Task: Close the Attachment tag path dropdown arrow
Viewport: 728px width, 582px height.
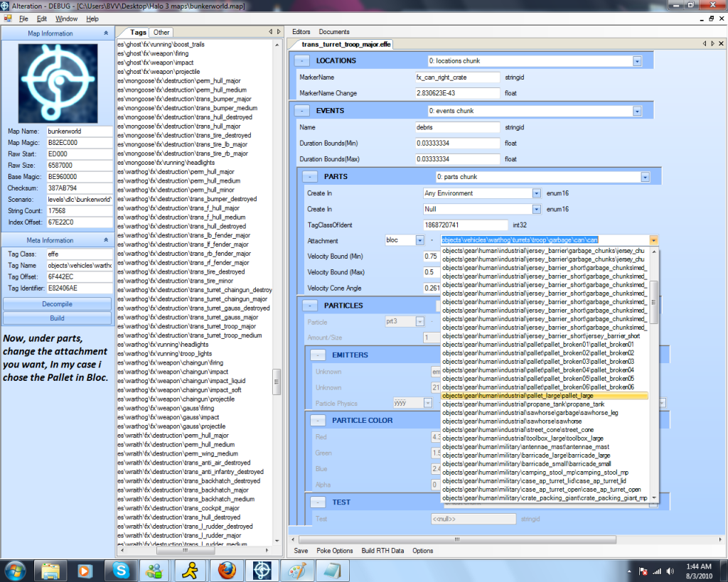Action: tap(653, 240)
